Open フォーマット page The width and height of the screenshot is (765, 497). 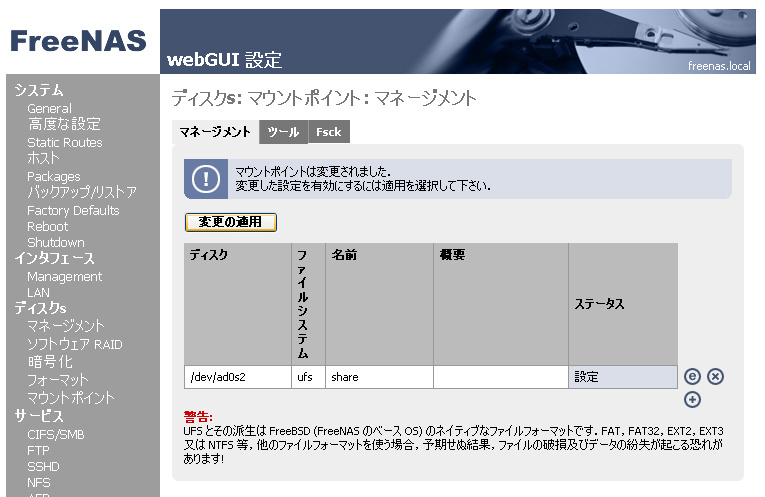(x=58, y=380)
